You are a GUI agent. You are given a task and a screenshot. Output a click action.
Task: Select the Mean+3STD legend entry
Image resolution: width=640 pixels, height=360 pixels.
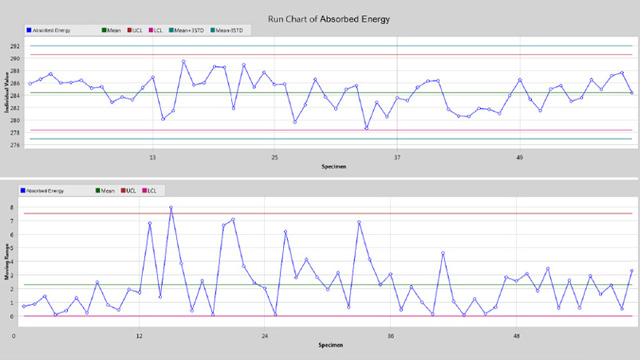(x=187, y=30)
